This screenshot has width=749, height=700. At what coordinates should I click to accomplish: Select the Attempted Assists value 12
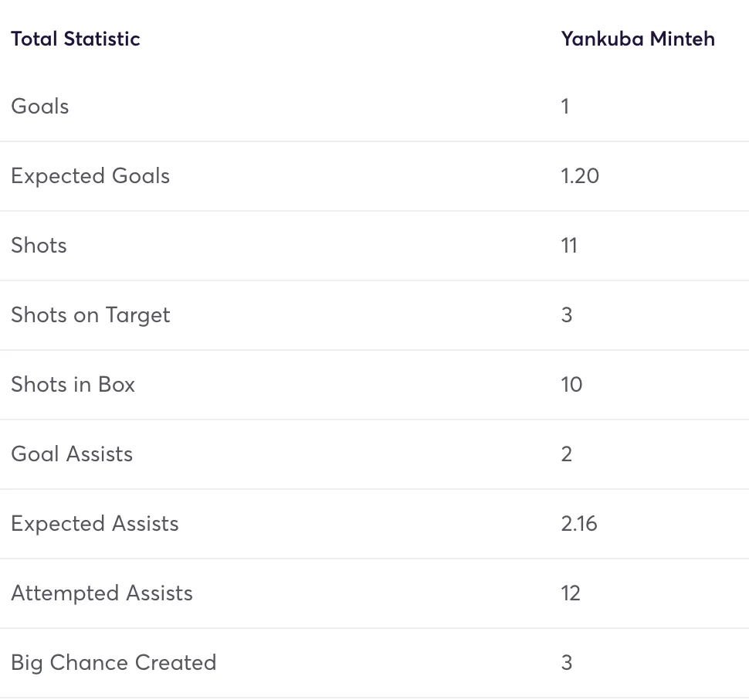pyautogui.click(x=571, y=593)
